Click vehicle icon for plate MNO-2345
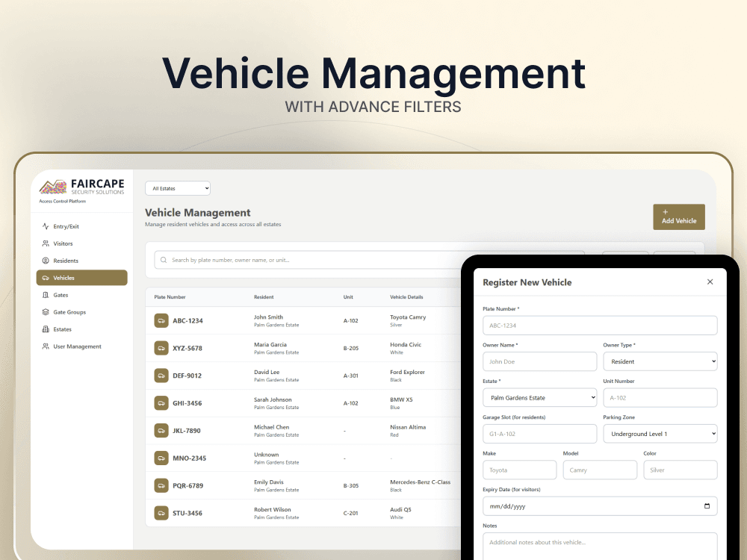Image resolution: width=747 pixels, height=560 pixels. tap(161, 458)
